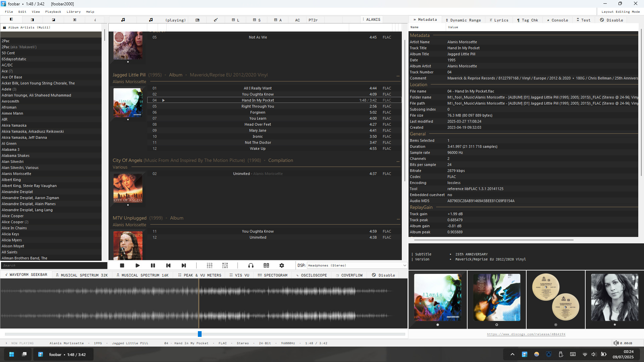The image size is (644, 362).
Task: Switch to the Console tab
Action: coord(557,20)
